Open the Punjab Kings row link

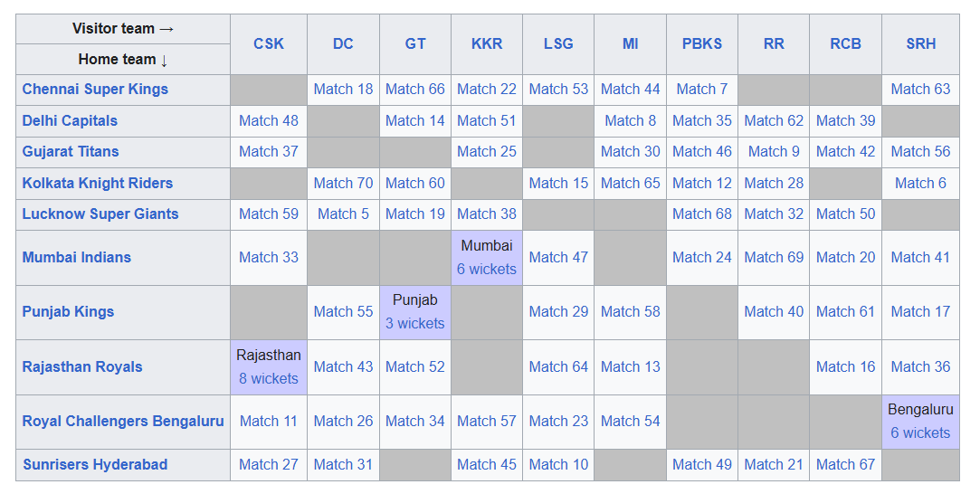tap(68, 311)
